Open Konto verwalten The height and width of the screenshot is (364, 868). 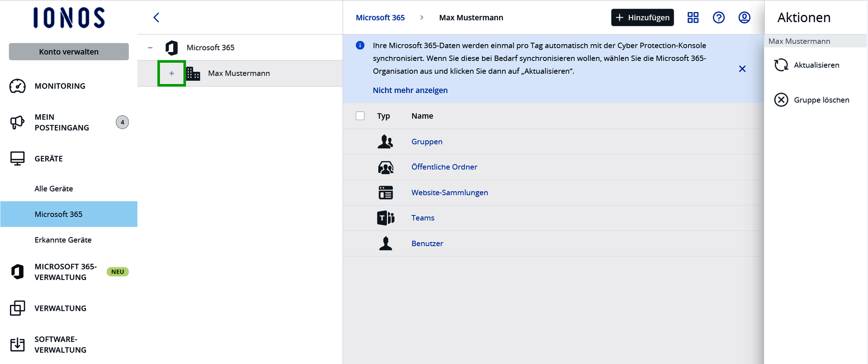[69, 51]
